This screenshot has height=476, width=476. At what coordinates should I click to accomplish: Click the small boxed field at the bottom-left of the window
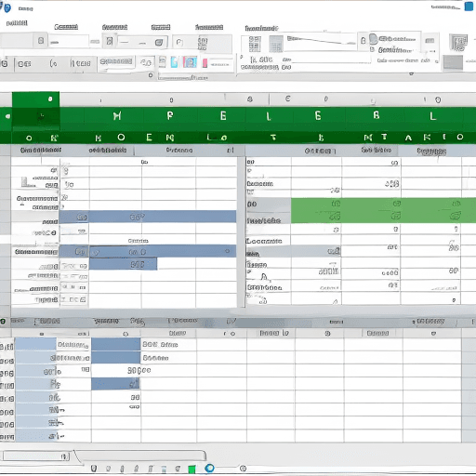[x=36, y=456]
